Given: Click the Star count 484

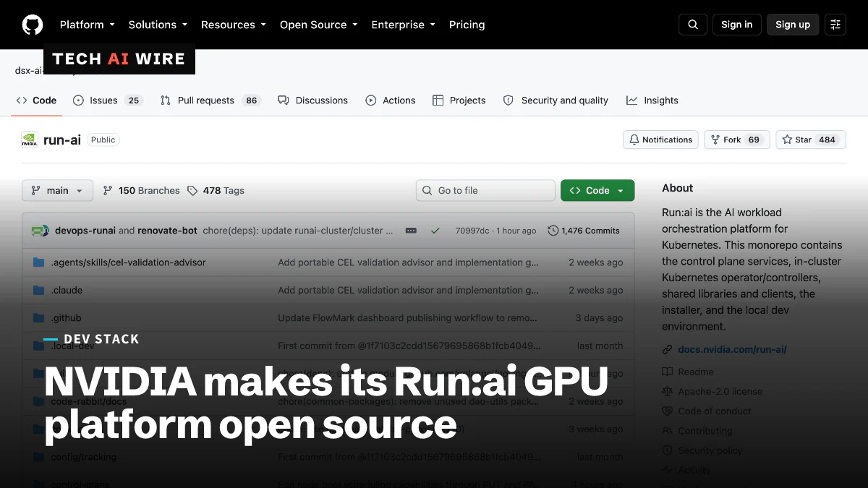Looking at the screenshot, I should click(x=827, y=140).
